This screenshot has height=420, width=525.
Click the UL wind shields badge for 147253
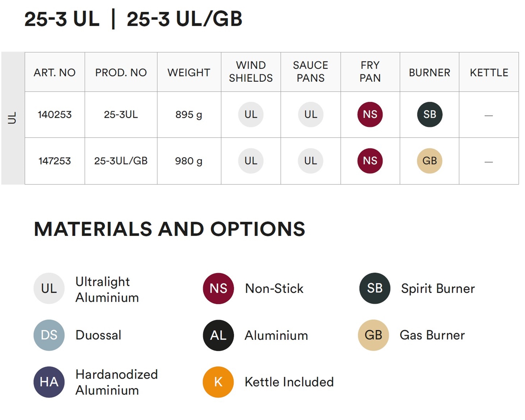point(251,161)
